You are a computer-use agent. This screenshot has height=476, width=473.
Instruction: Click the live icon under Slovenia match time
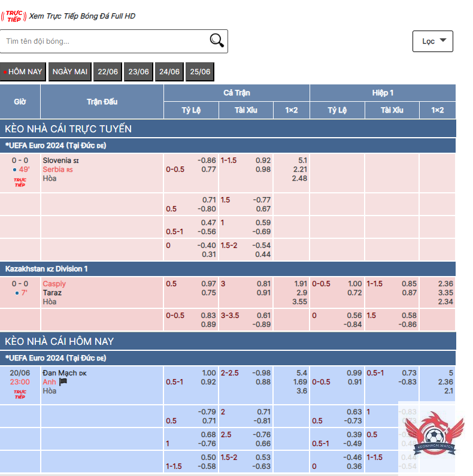tap(20, 181)
